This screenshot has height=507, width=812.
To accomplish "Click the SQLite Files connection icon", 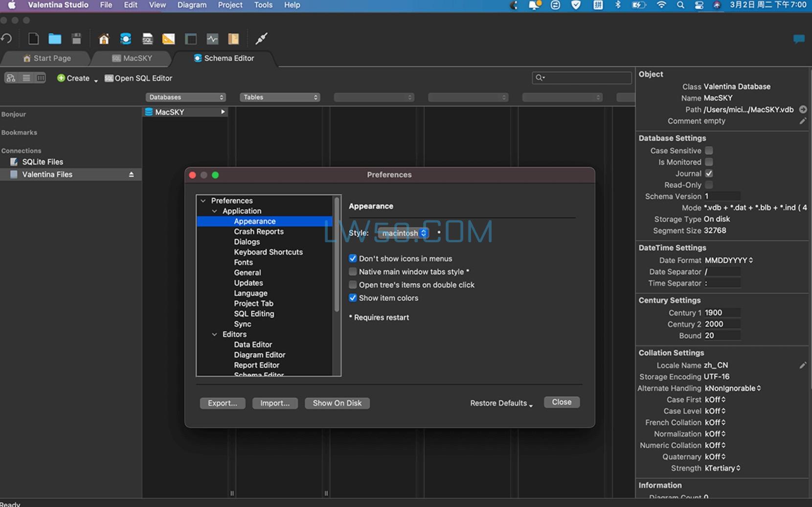I will tap(14, 161).
